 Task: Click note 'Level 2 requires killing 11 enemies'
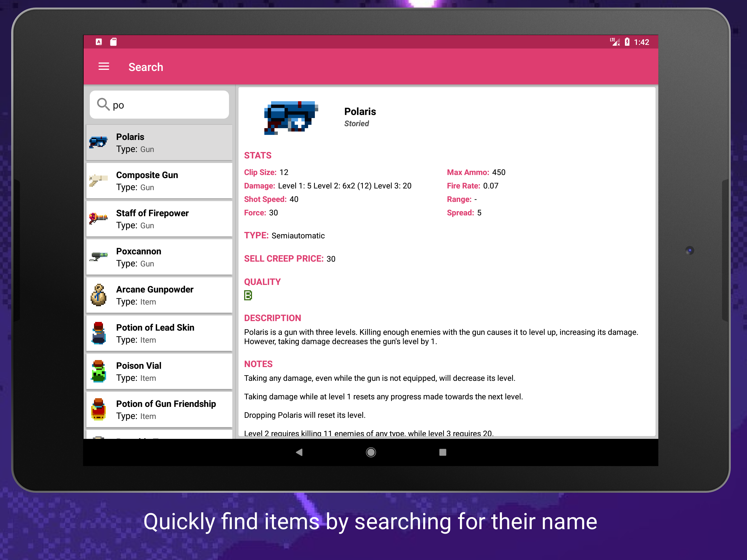click(369, 433)
